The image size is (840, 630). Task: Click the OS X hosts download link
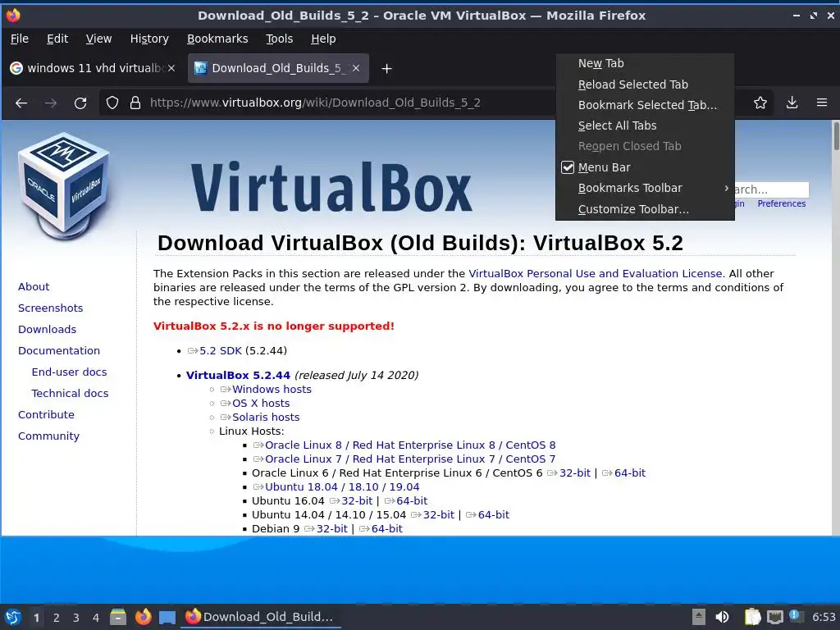pos(255,404)
